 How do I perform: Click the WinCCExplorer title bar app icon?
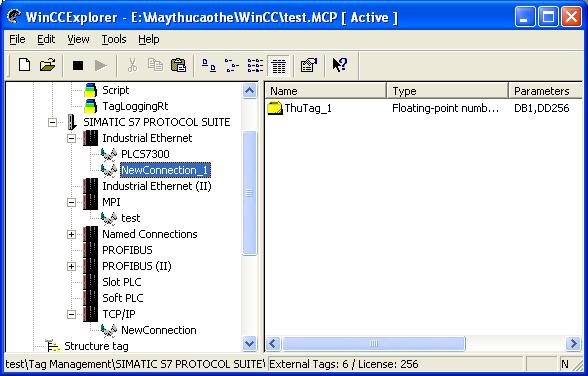tap(14, 16)
